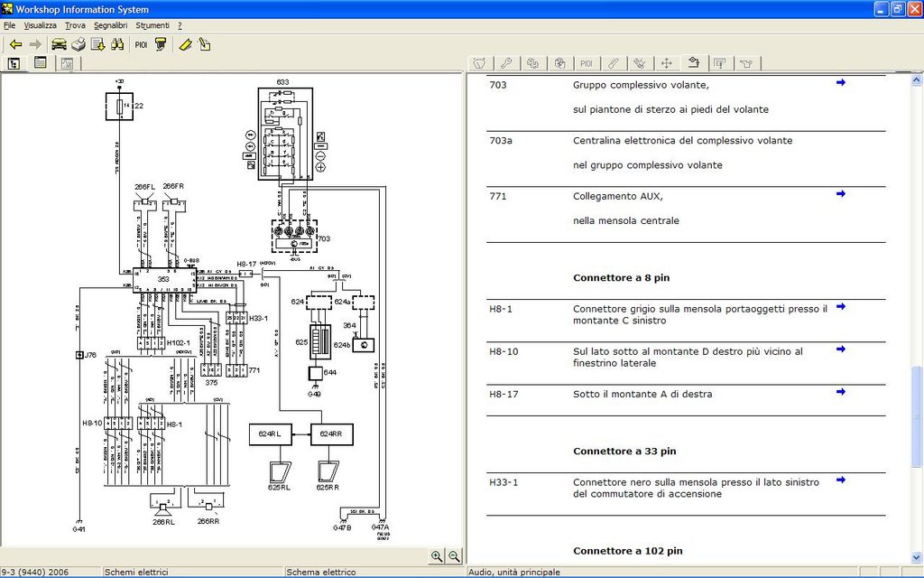Open the blue arrow link for 771 AUX
This screenshot has width=924, height=578.
click(840, 194)
